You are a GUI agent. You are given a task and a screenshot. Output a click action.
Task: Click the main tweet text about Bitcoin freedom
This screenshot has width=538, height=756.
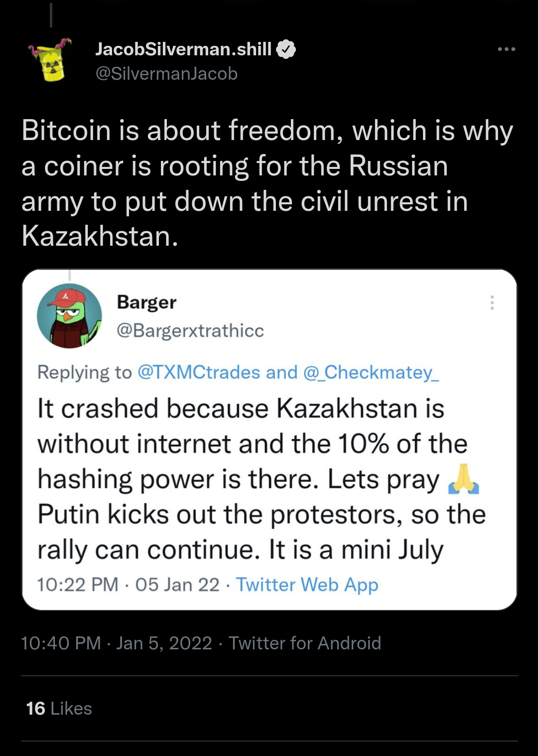coord(267,183)
